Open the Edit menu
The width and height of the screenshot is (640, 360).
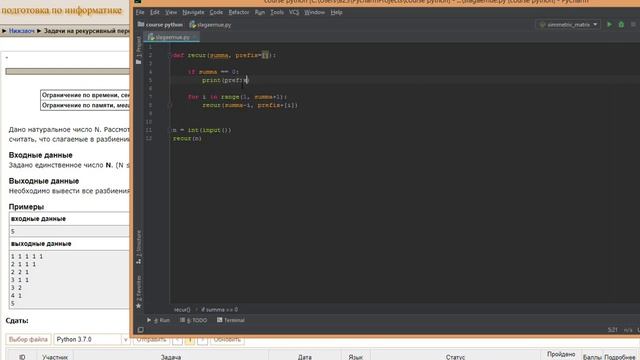coord(155,12)
